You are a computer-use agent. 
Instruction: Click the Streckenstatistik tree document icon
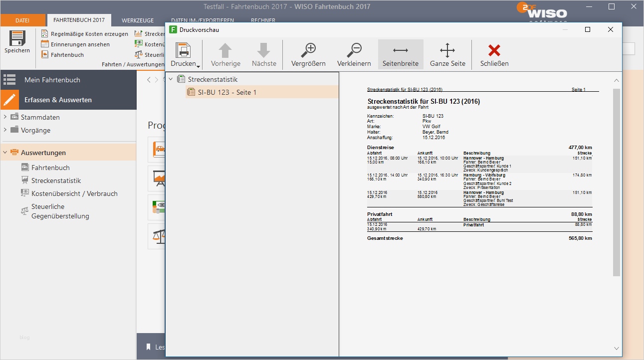[x=181, y=79]
